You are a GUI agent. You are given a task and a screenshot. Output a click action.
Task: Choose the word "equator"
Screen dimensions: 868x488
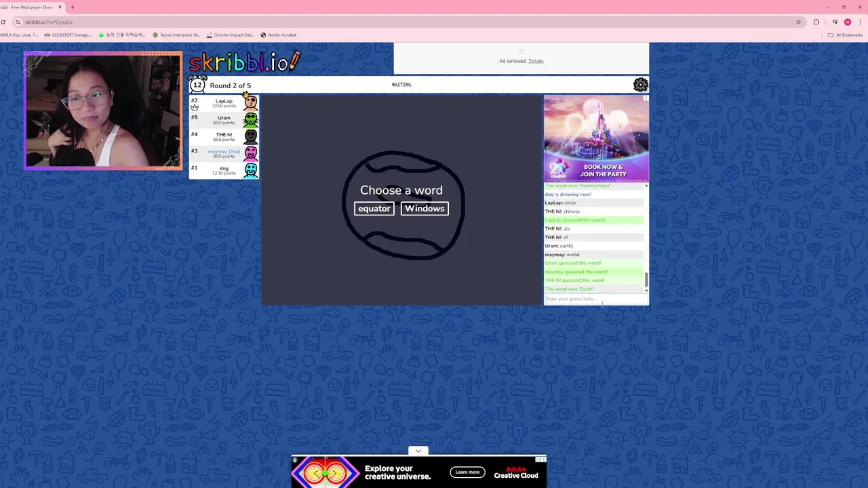coord(374,209)
